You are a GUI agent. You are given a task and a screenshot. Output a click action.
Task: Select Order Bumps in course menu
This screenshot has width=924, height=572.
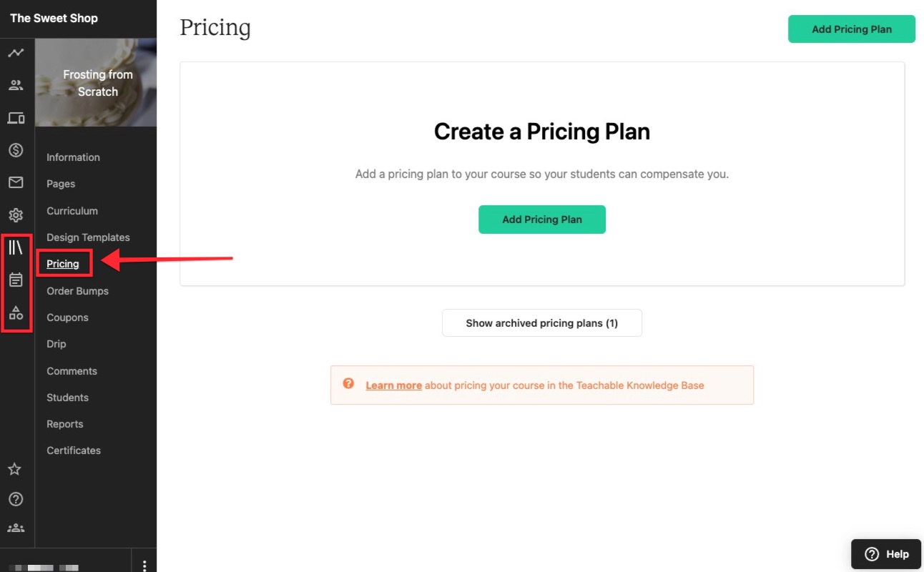click(x=77, y=291)
